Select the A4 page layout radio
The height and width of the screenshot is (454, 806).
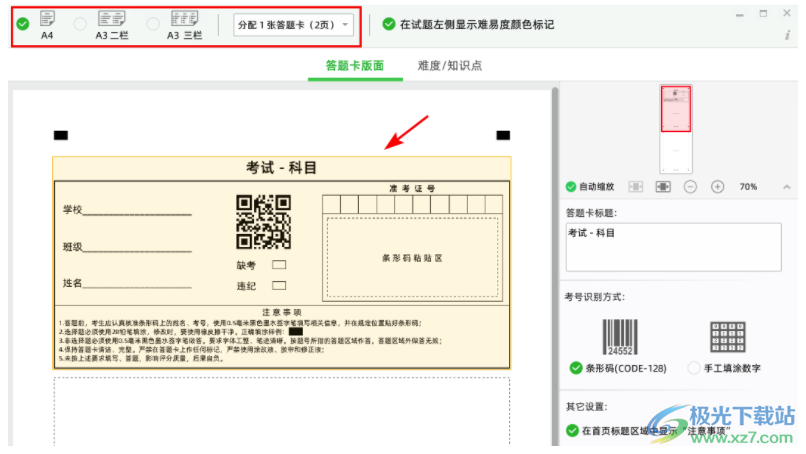tap(23, 24)
